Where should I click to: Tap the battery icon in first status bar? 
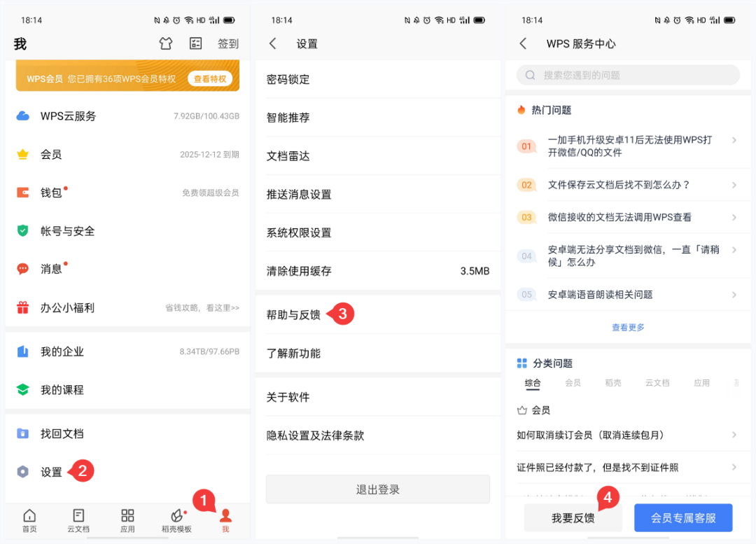point(229,20)
